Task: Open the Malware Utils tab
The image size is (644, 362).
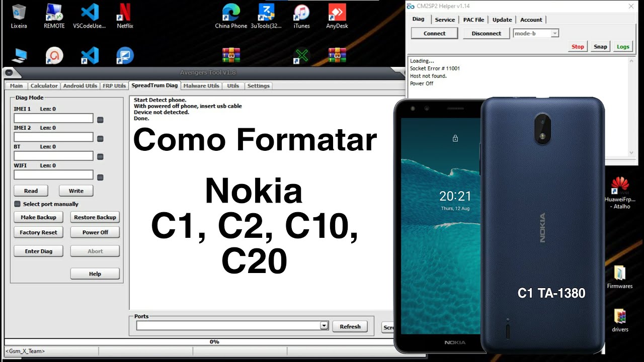Action: tap(201, 86)
